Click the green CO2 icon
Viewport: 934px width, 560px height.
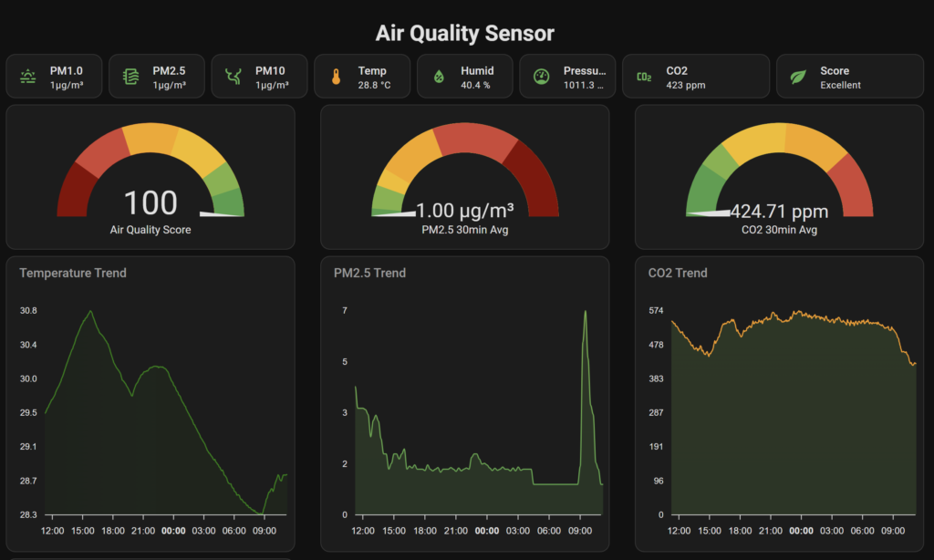[644, 77]
